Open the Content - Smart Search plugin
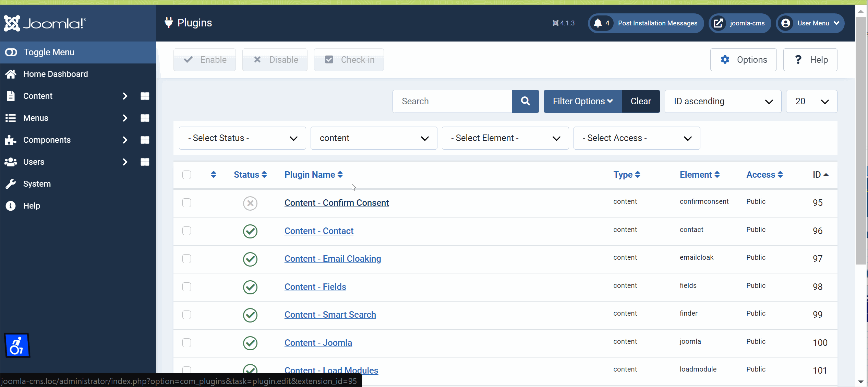This screenshot has height=387, width=868. [x=330, y=315]
